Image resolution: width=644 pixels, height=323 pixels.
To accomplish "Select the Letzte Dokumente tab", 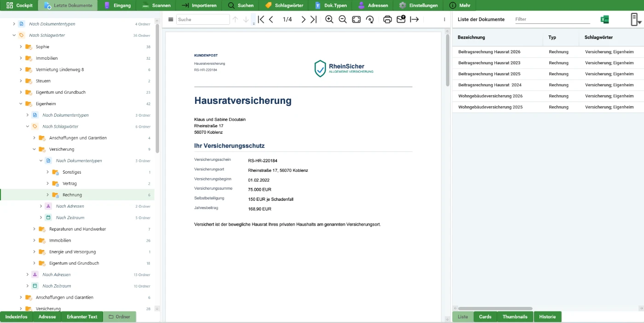I will click(69, 6).
